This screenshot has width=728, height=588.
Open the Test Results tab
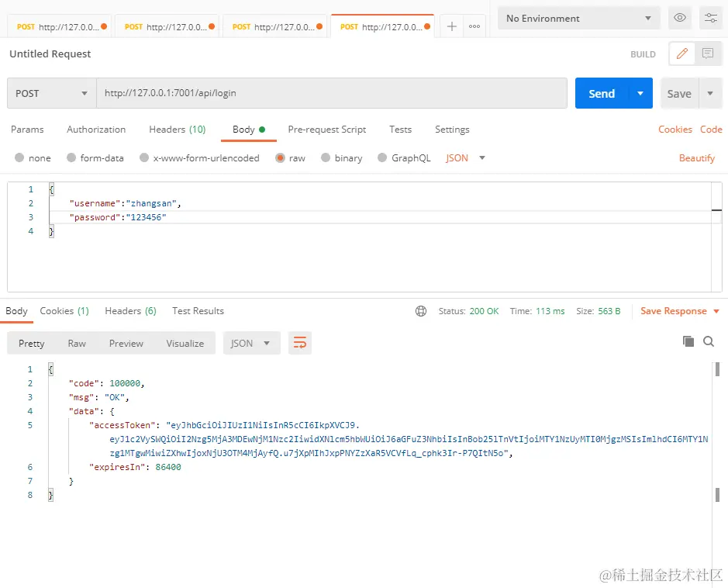click(198, 311)
